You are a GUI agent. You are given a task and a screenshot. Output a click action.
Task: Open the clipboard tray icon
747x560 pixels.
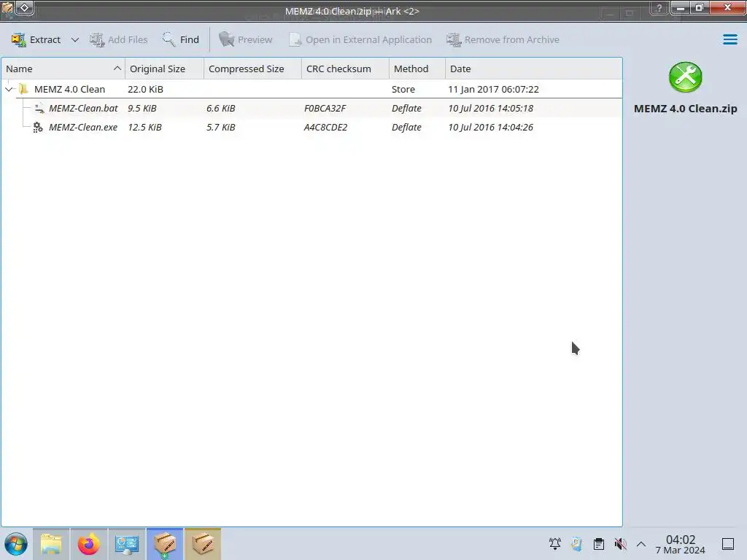click(599, 544)
